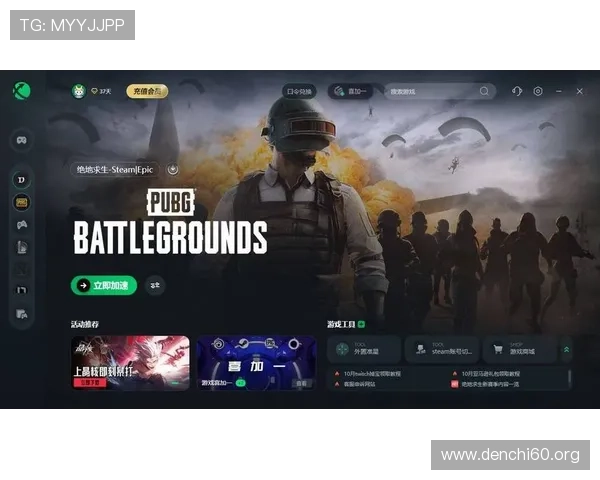Open customer support headset icon
600x480 pixels.
pyautogui.click(x=517, y=91)
